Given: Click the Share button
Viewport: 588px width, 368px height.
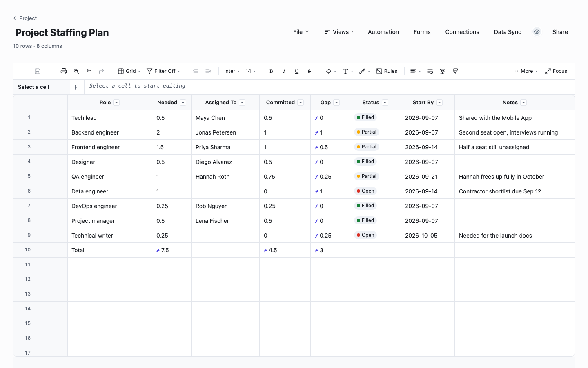Looking at the screenshot, I should click(560, 32).
